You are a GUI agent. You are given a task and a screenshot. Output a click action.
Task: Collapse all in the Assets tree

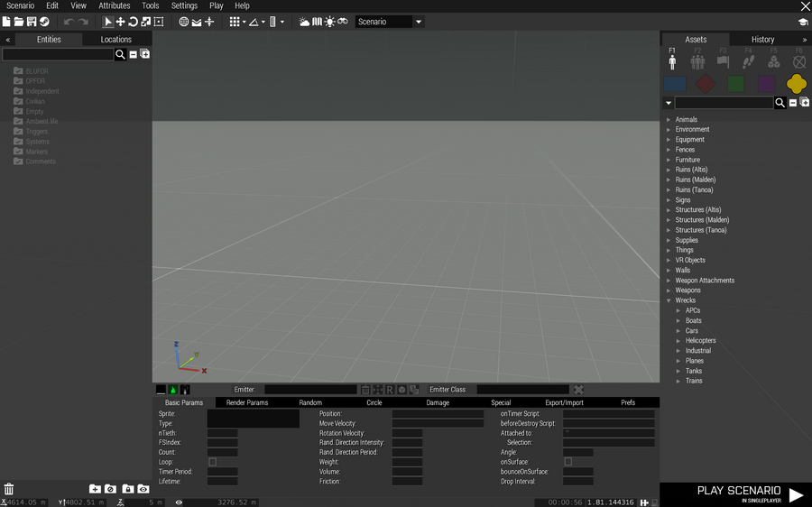point(793,103)
